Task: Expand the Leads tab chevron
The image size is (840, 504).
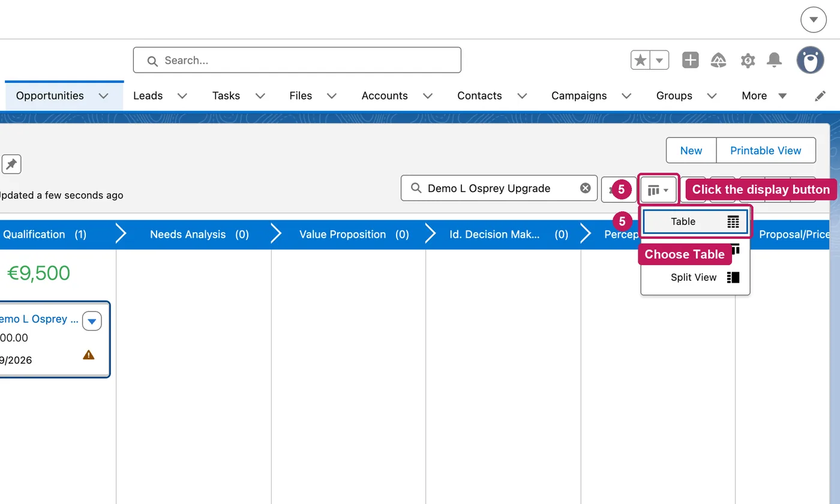Action: coord(182,96)
